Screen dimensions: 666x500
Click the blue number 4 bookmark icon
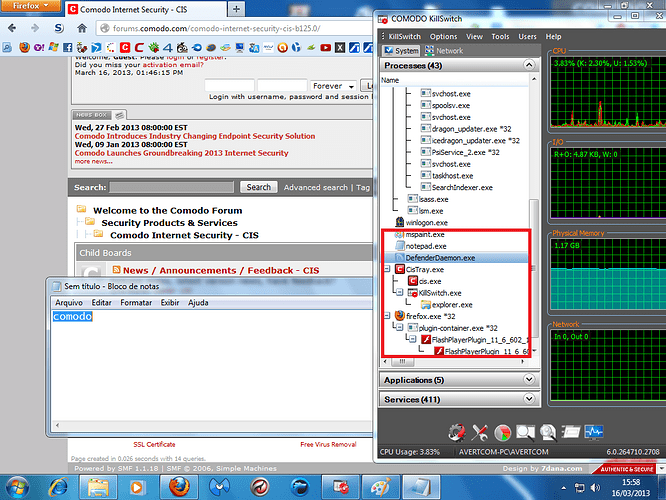(168, 48)
